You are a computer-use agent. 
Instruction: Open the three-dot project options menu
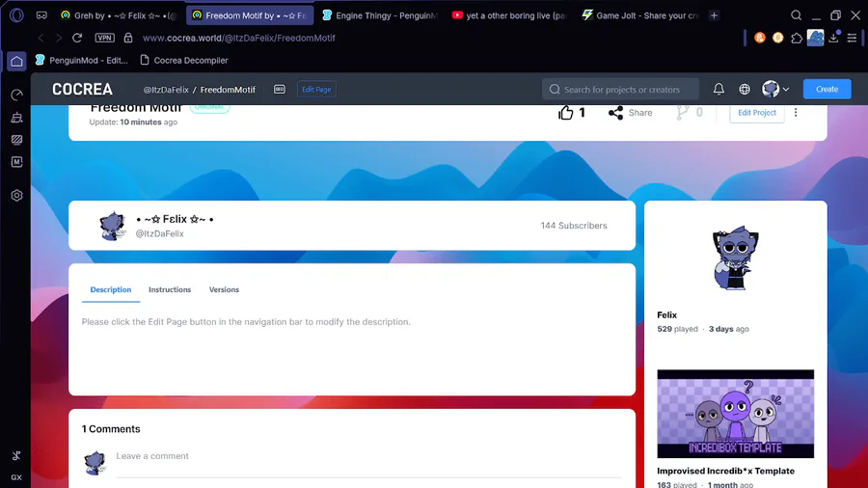pos(796,112)
